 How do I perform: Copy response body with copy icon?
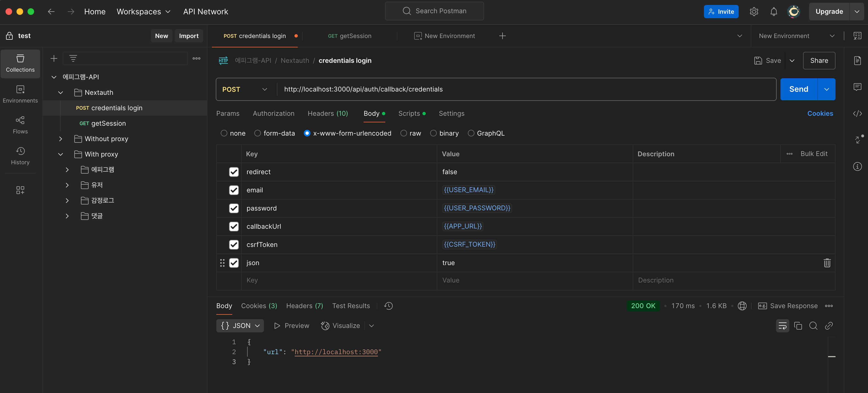pyautogui.click(x=798, y=325)
